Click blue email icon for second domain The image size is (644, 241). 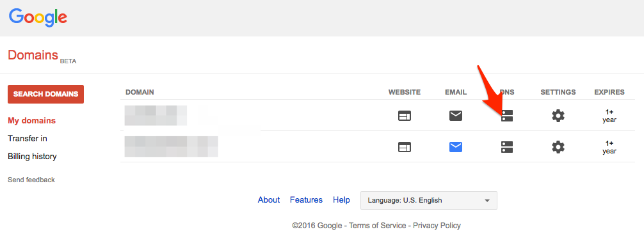pos(456,147)
